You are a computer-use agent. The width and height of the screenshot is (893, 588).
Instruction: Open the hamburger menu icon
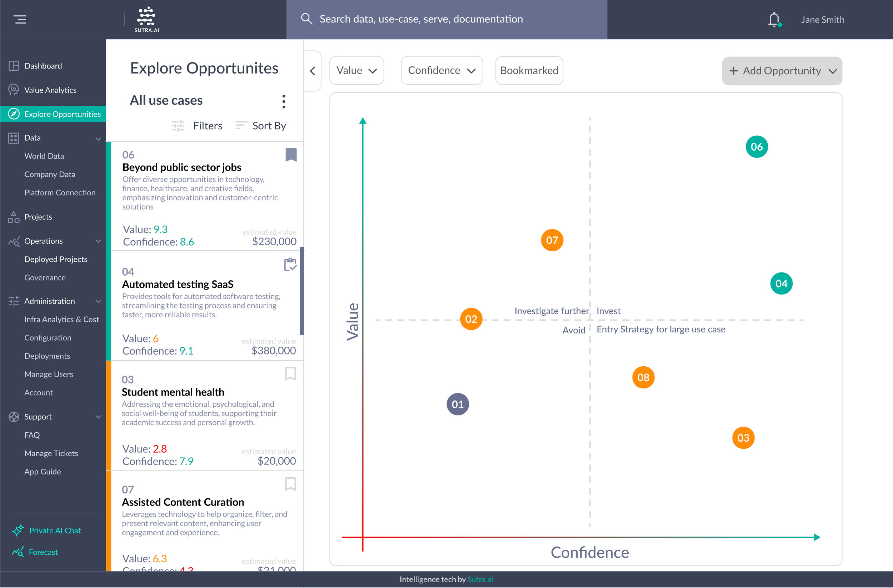coord(20,19)
